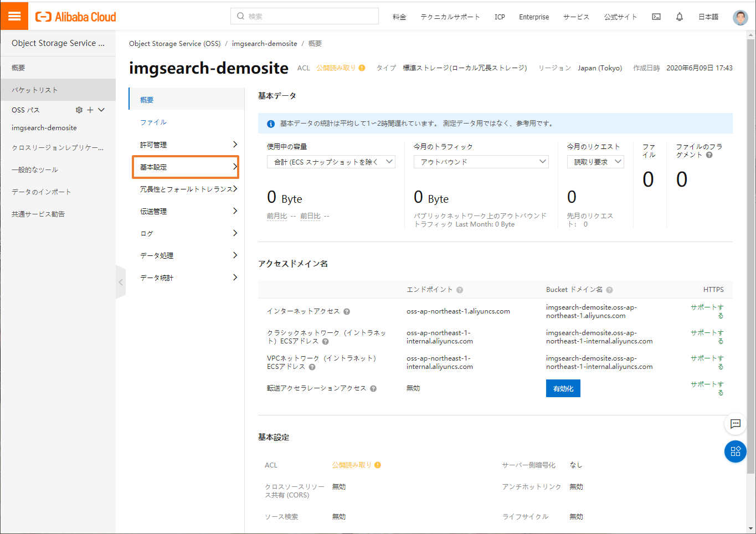Open バケットリスト in the sidebar
The image size is (756, 534).
point(58,90)
